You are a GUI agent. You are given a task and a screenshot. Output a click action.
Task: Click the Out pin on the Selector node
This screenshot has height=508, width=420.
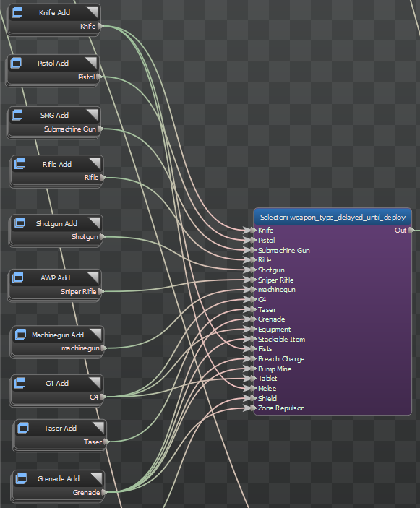coord(411,230)
